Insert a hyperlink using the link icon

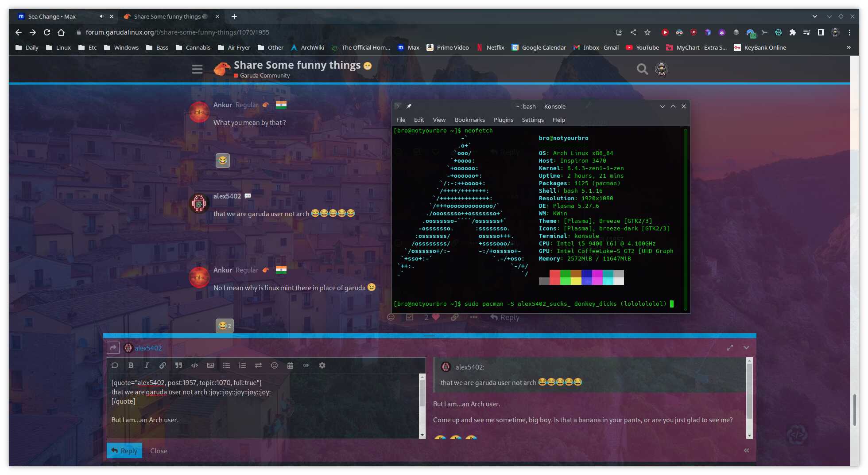click(x=163, y=366)
